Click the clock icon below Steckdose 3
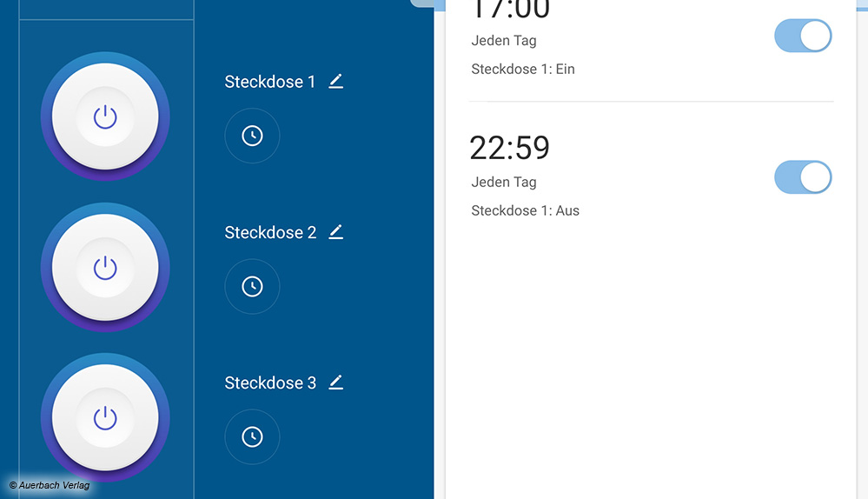 click(252, 436)
